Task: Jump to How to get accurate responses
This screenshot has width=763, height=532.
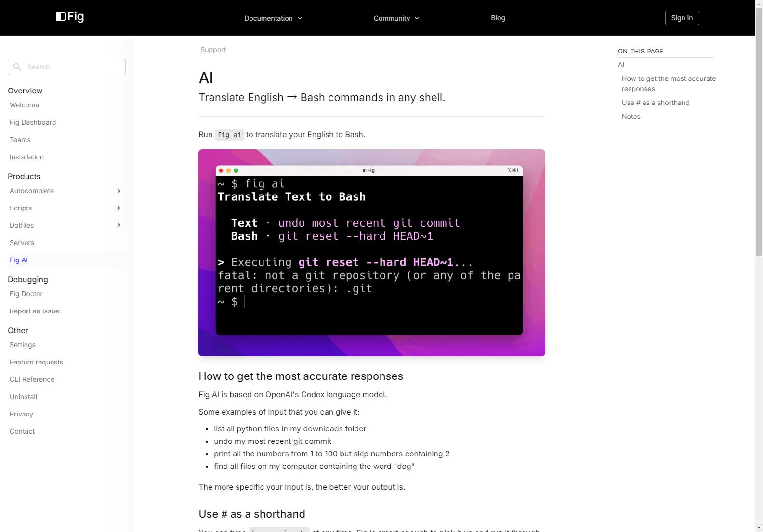Action: (x=669, y=83)
